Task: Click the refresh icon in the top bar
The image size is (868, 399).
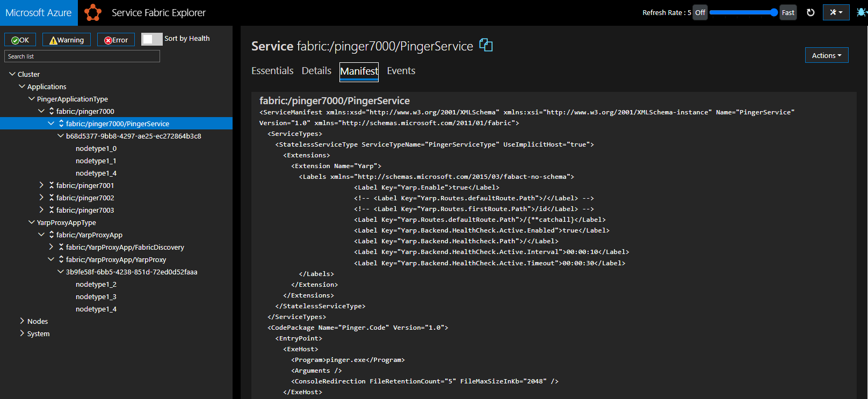Action: click(811, 12)
